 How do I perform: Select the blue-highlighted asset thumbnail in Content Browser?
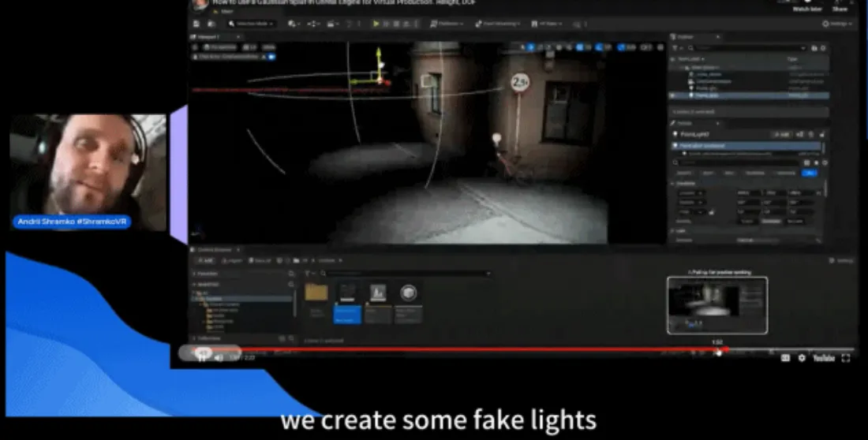point(347,302)
